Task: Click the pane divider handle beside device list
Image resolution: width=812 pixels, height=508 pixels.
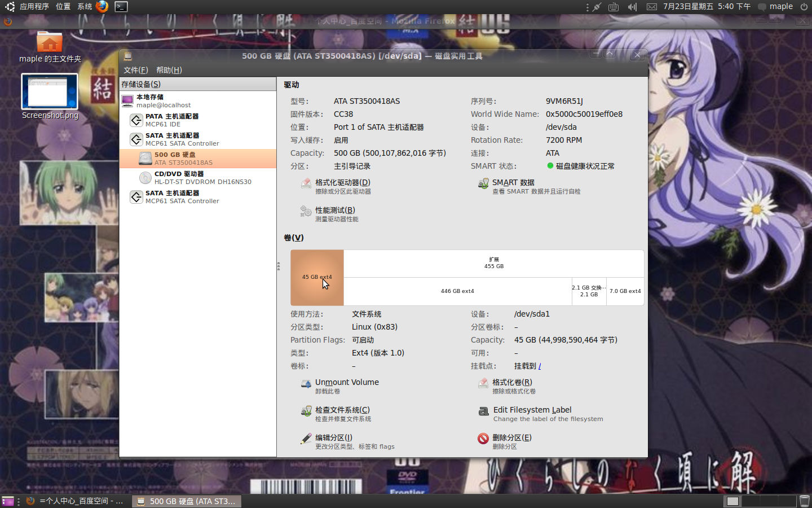Action: click(x=279, y=266)
